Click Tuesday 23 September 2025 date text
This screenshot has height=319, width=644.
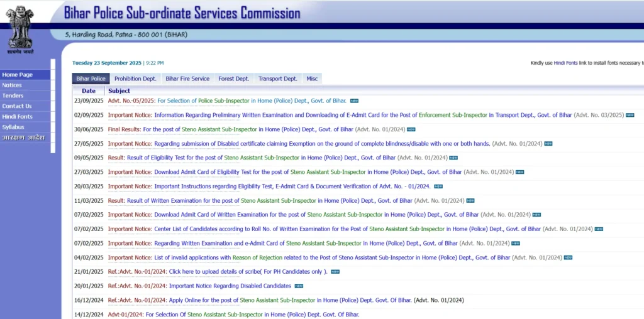pos(107,63)
